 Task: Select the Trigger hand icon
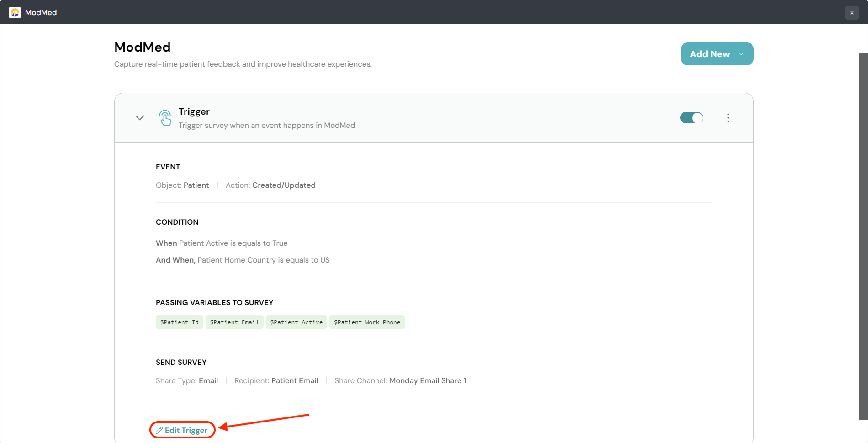[165, 118]
